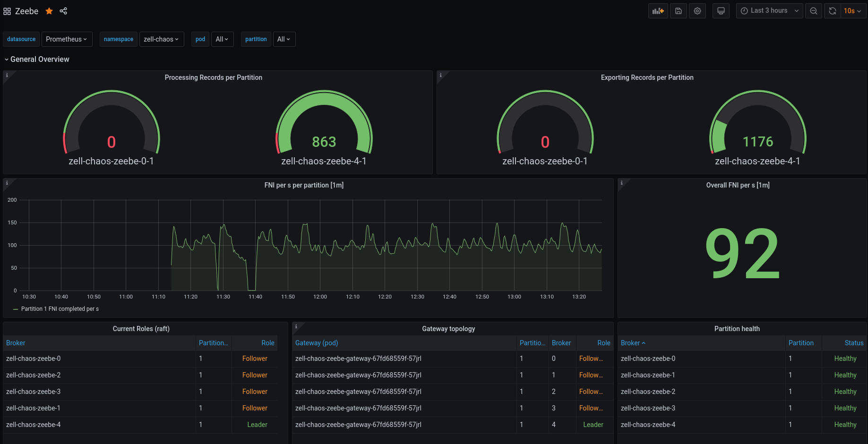The width and height of the screenshot is (868, 444).
Task: Open Partition health panel title menu
Action: coord(737,329)
